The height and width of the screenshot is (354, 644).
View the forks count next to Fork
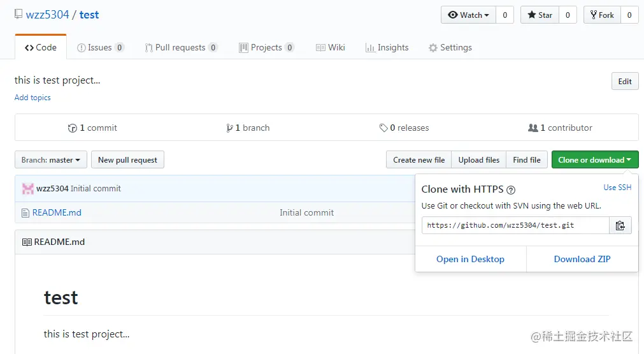click(x=629, y=15)
